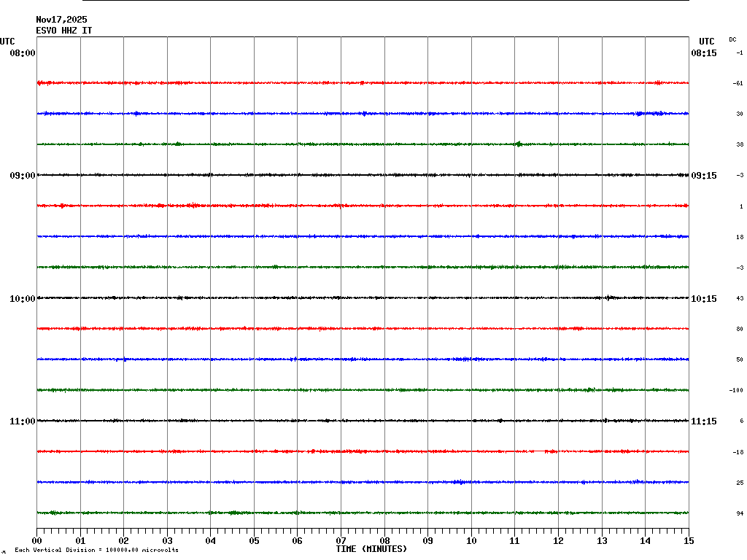The width and height of the screenshot is (747, 560).
Task: Click the ESVO HHZ IT station label
Action: coord(64,31)
